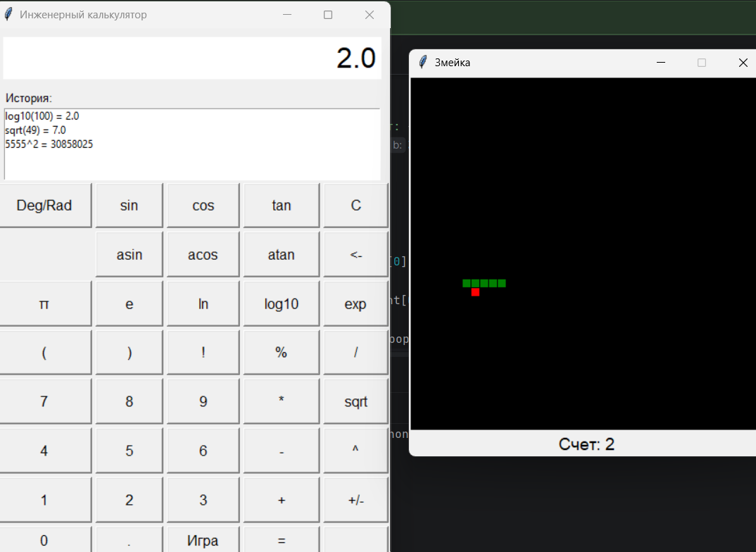Click digit 6 on calculator
Screen dimensions: 756x552
(203, 451)
